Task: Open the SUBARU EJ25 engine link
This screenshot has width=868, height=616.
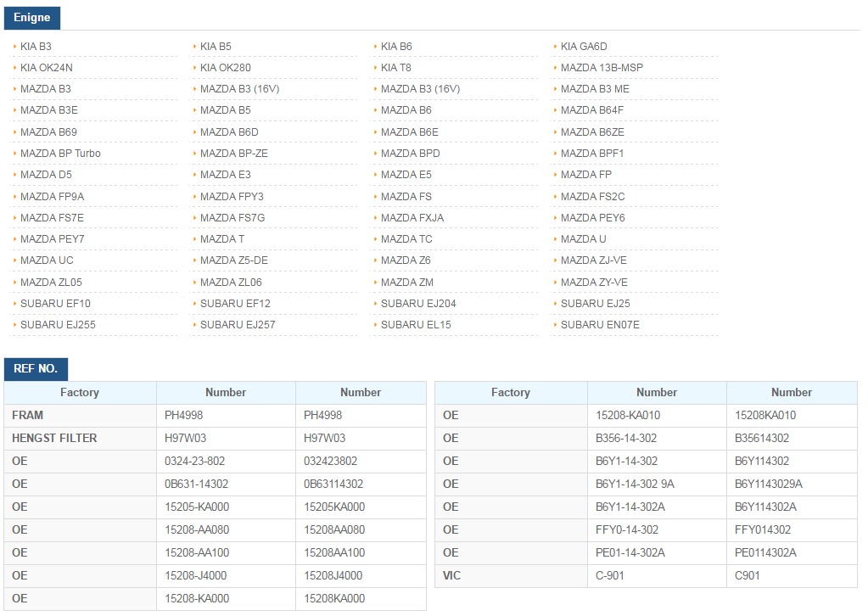Action: 595,303
